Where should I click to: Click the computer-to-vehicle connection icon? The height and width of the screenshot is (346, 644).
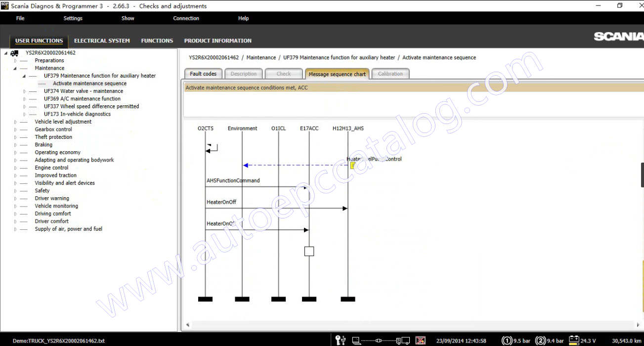pos(381,341)
